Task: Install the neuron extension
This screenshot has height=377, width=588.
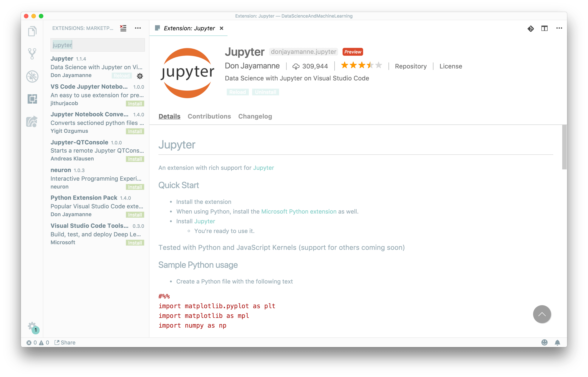Action: 135,187
